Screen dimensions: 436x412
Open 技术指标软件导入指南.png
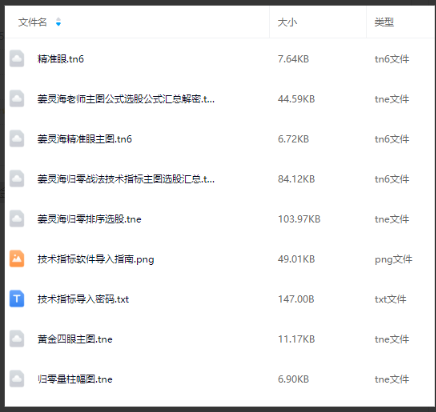click(x=96, y=259)
